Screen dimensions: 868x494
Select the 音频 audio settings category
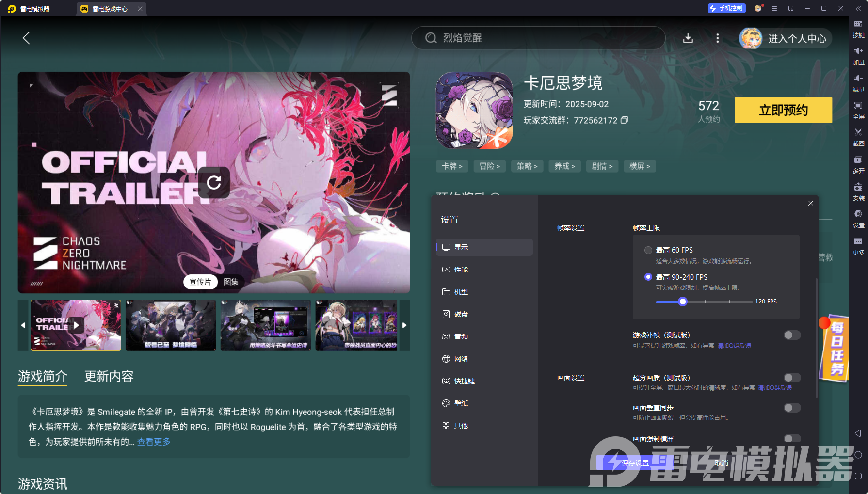coord(462,336)
